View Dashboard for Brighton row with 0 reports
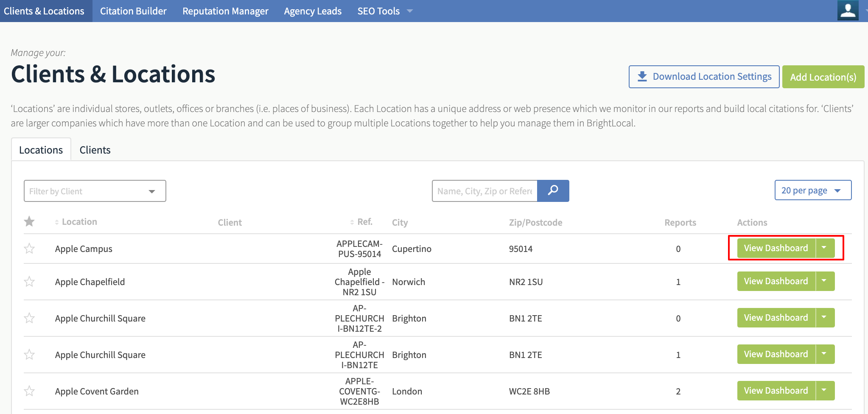868x414 pixels. click(x=776, y=317)
